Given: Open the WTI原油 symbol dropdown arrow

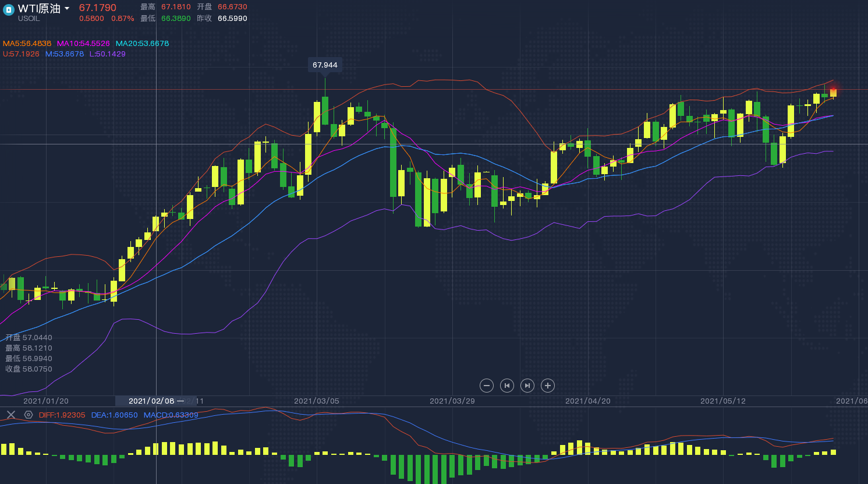Looking at the screenshot, I should pos(67,8).
